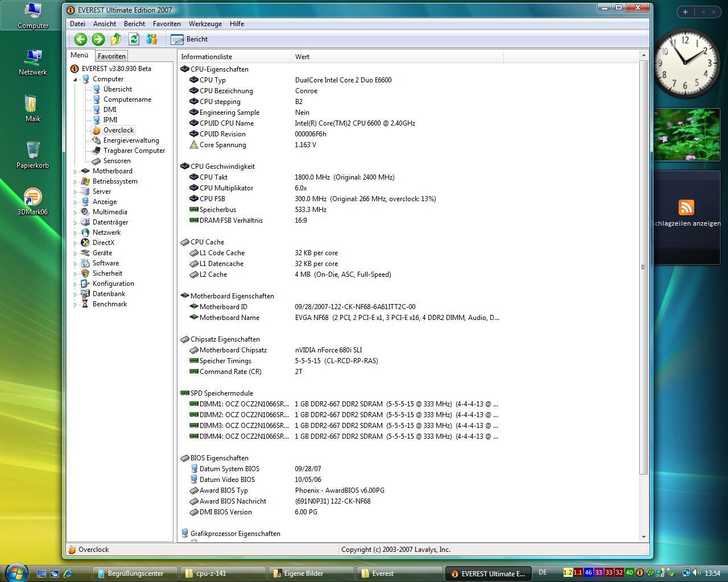Open the Werkzeuge menu
The width and height of the screenshot is (728, 582).
205,24
